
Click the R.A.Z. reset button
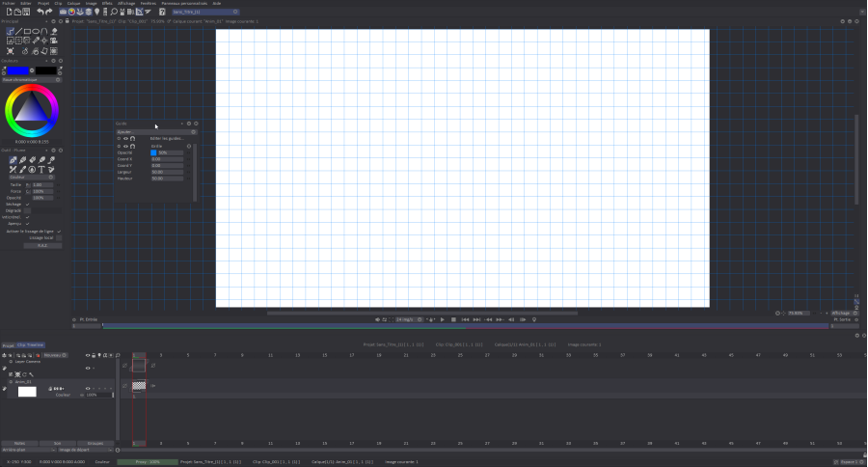point(42,245)
